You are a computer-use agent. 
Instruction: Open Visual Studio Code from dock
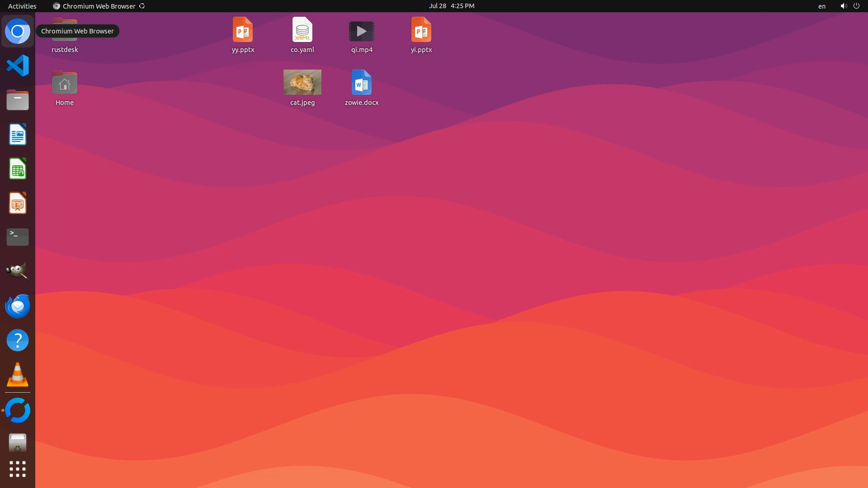(x=18, y=66)
